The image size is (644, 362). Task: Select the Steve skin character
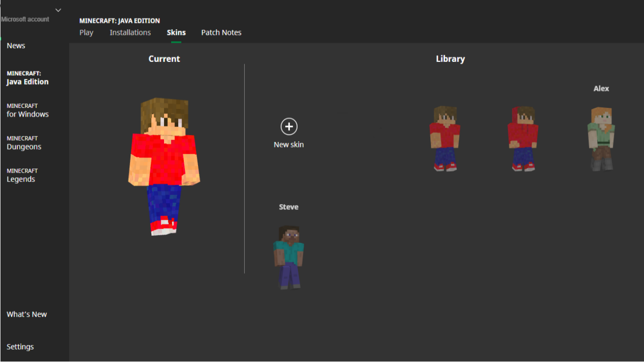(289, 257)
